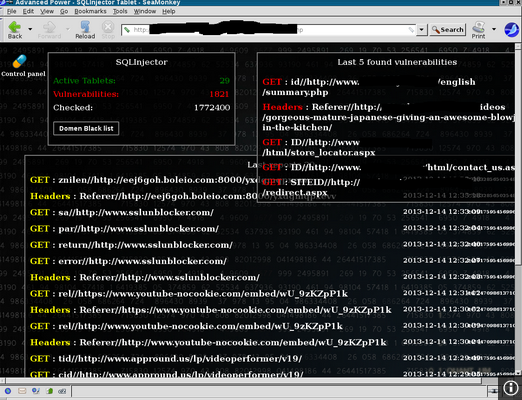This screenshot has height=400, width=522.
Task: Click the Vulnerabilities count 1821
Action: 219,94
